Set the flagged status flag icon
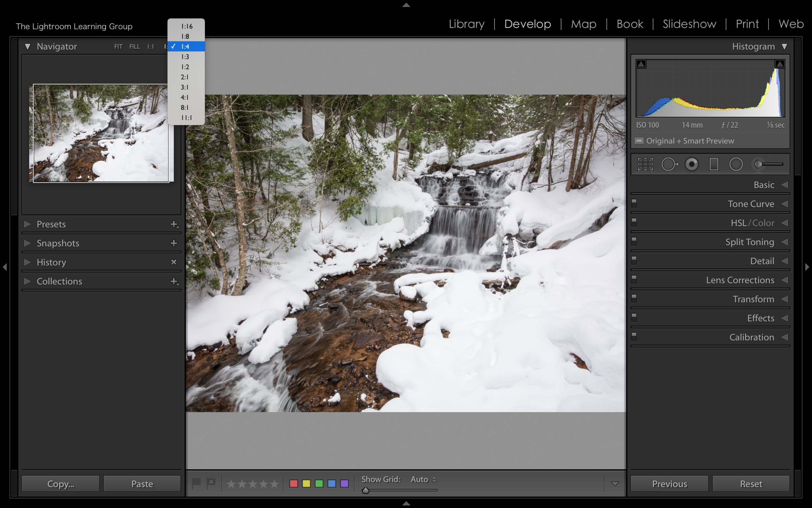The width and height of the screenshot is (812, 508). point(197,483)
